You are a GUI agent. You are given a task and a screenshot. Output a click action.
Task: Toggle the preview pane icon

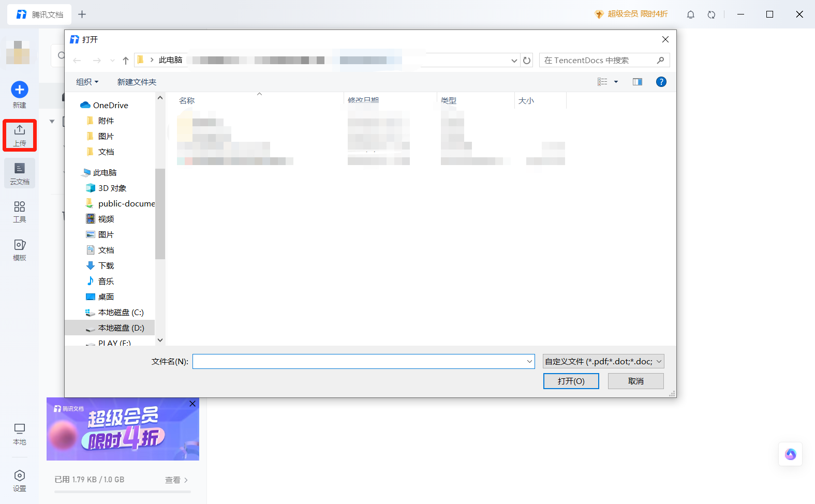tap(638, 82)
